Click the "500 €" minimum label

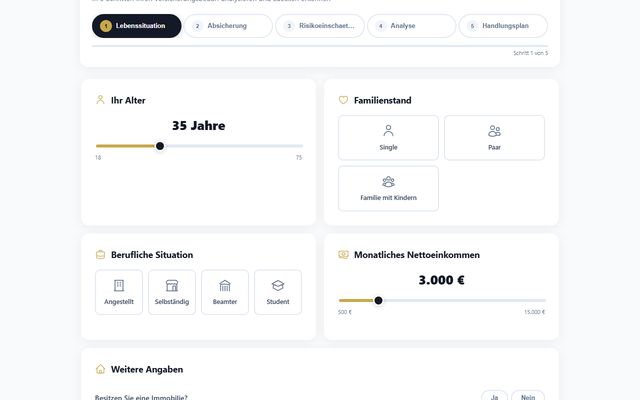344,312
